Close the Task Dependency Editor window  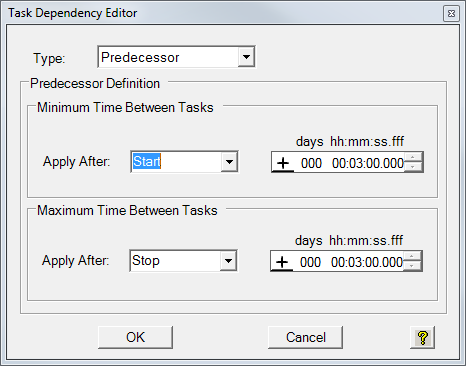451,13
